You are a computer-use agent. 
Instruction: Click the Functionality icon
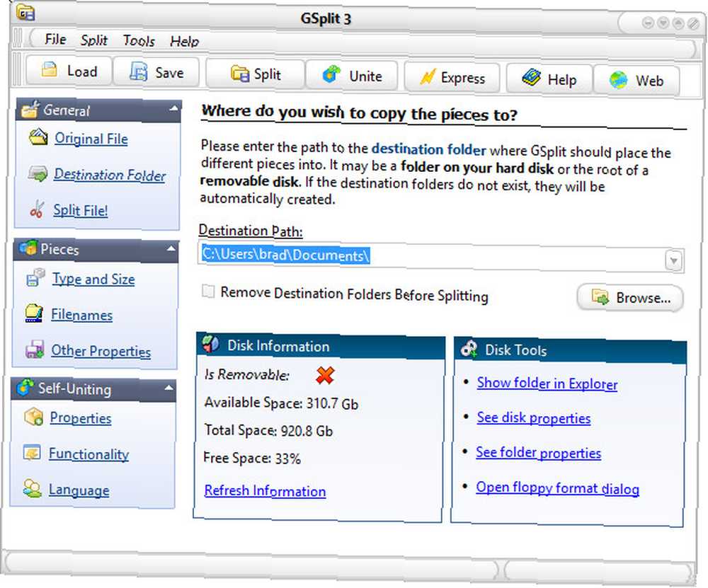coord(32,453)
